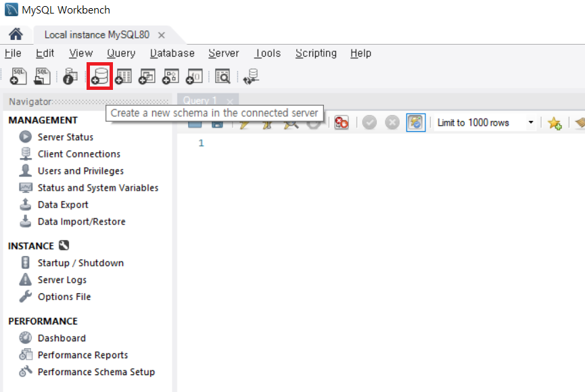This screenshot has height=392, width=585.
Task: Open Client Connections in Navigator
Action: (x=79, y=153)
